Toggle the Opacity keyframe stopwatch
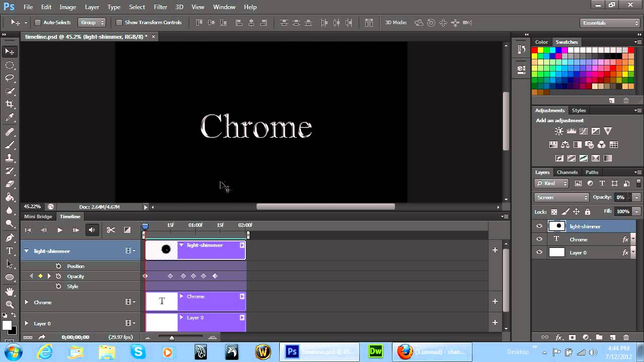The width and height of the screenshot is (644, 362). pyautogui.click(x=58, y=276)
